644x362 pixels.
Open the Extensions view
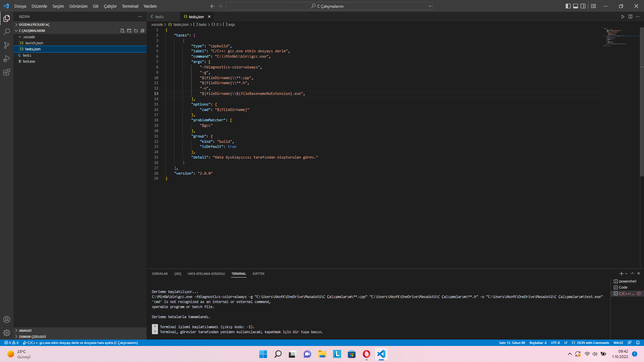[x=7, y=72]
